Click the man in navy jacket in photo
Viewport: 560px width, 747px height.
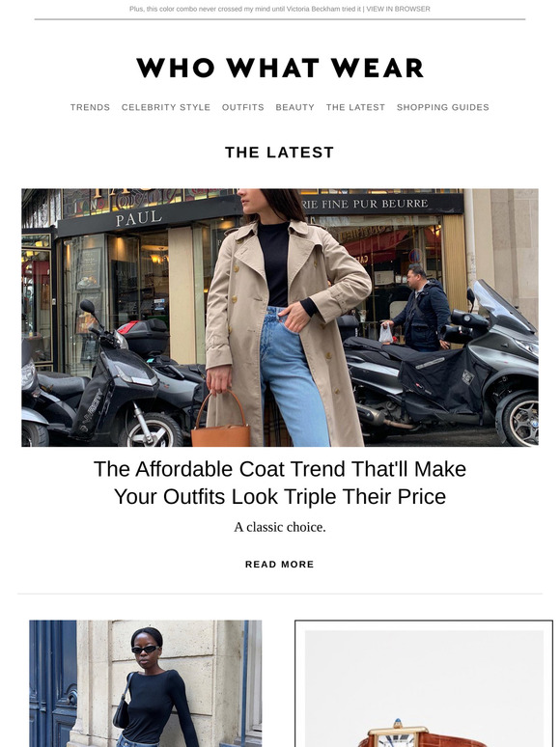419,308
